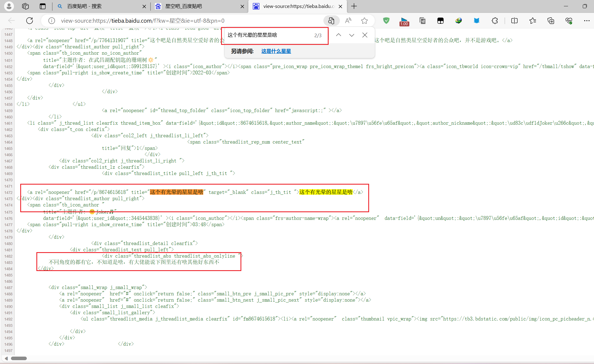594x364 pixels.
Task: Open the Favorites list icon
Action: point(532,21)
